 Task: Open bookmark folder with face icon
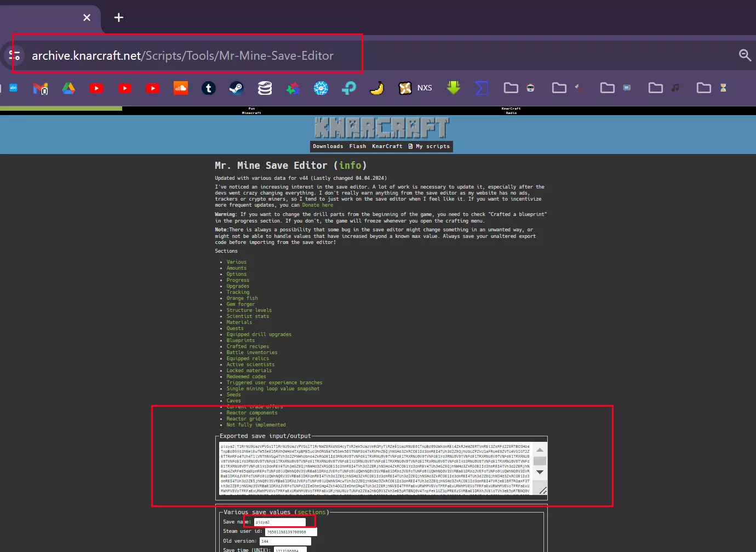pos(519,88)
